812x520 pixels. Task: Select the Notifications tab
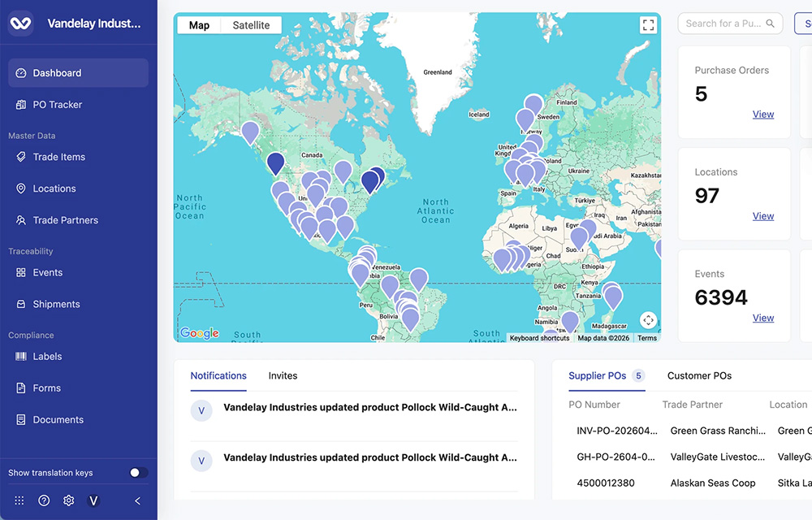218,376
